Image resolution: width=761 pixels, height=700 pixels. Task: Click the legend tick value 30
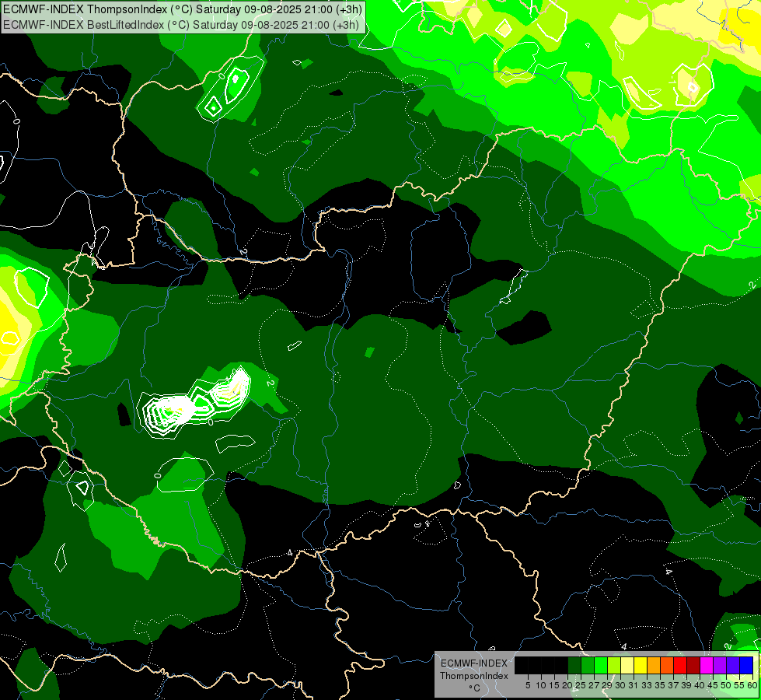pyautogui.click(x=621, y=685)
